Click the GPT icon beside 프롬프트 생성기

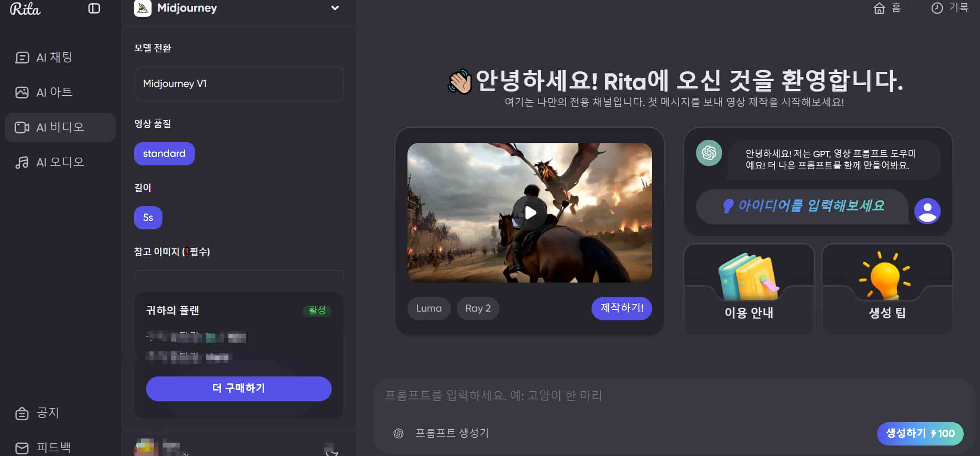[397, 433]
